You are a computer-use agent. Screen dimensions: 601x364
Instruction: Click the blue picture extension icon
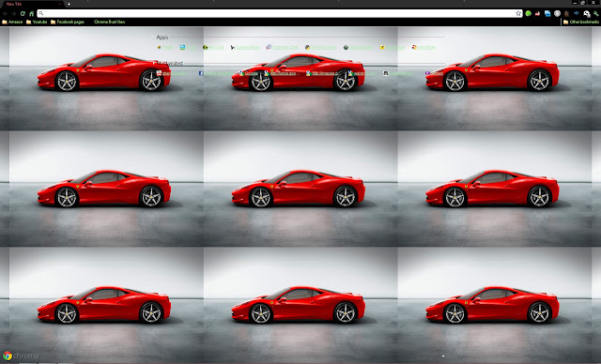click(547, 13)
